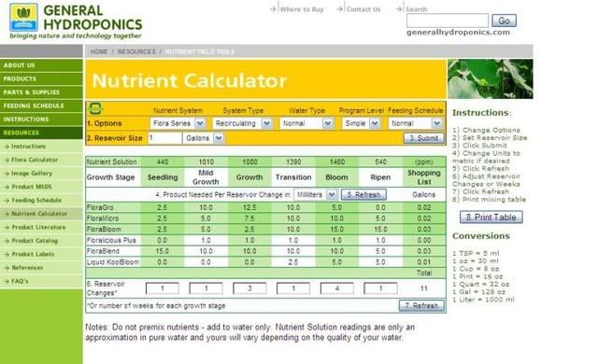Image resolution: width=598 pixels, height=364 pixels.
Task: Click the 7. Refresh button
Action: tap(421, 305)
